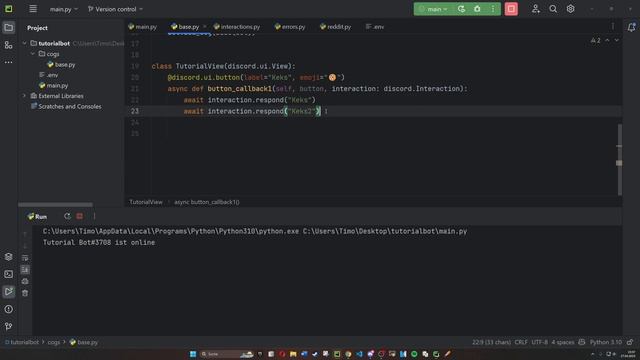Click async button_callback1() breadcrumb

[x=207, y=202]
